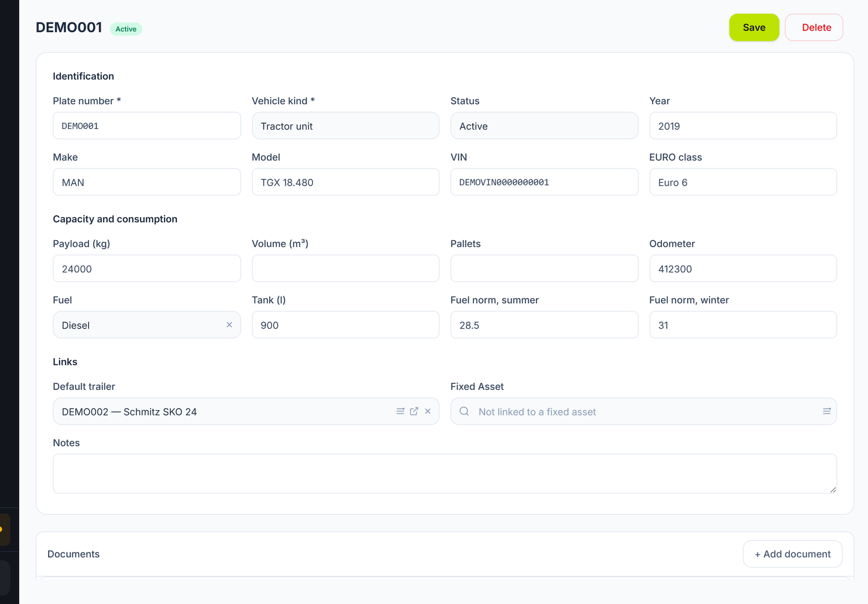The image size is (868, 604).
Task: Edit the Fuel norm, winter field
Action: (x=743, y=325)
